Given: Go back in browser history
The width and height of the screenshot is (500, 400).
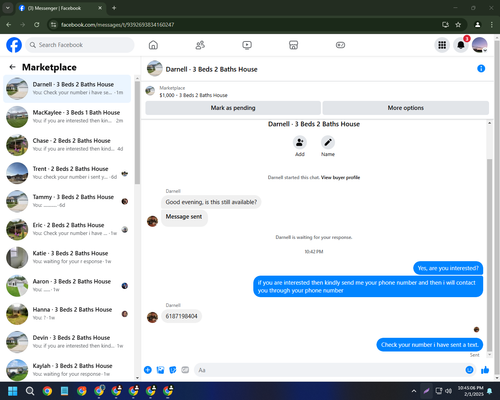Looking at the screenshot, I should pyautogui.click(x=9, y=25).
